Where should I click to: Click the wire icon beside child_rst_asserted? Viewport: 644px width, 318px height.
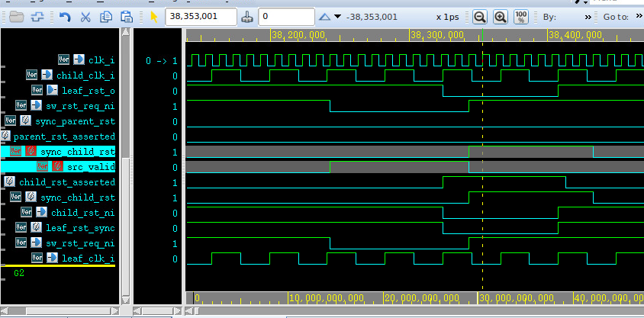9,181
